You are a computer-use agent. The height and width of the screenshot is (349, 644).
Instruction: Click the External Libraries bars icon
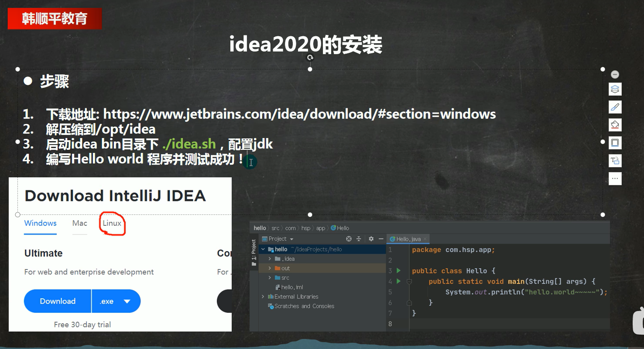[271, 297]
